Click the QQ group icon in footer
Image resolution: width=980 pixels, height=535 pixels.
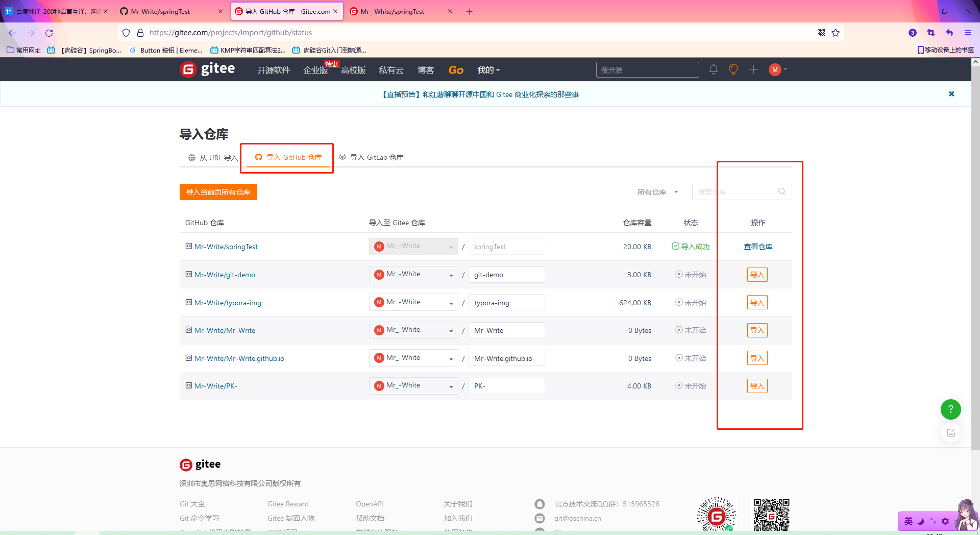(540, 504)
